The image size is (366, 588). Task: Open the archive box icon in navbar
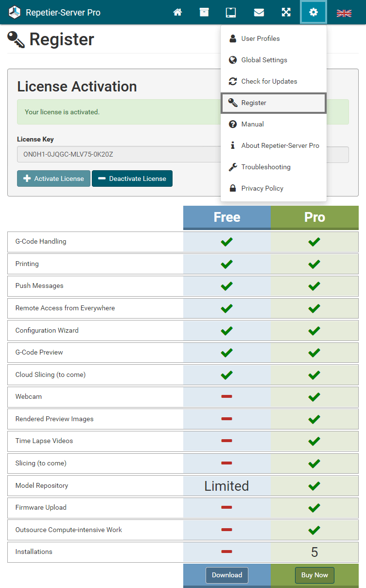point(204,12)
